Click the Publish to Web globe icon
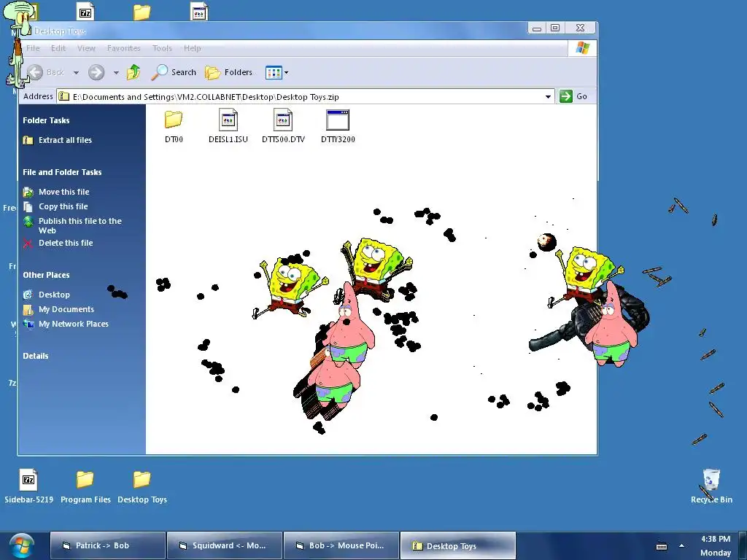Screen dimensions: 747x560 (28, 222)
